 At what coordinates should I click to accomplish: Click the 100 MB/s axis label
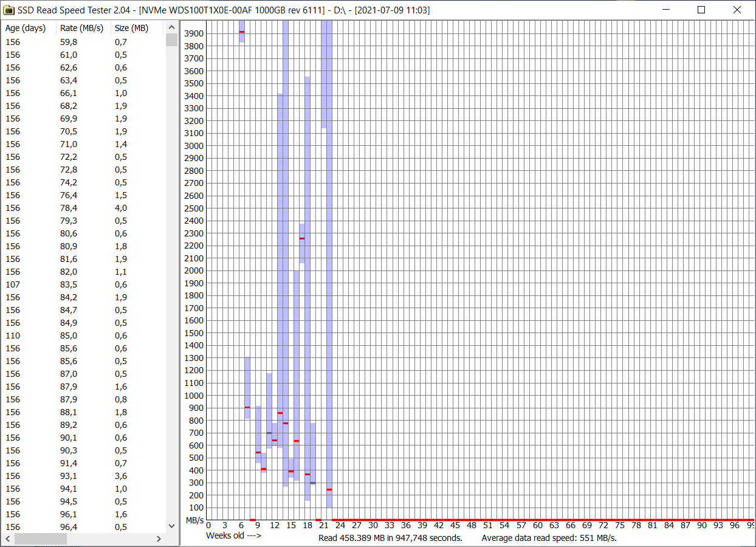click(196, 508)
